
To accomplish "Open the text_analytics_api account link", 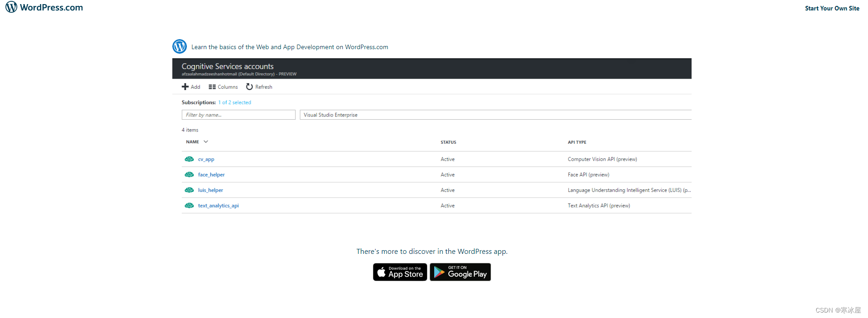I will (218, 206).
